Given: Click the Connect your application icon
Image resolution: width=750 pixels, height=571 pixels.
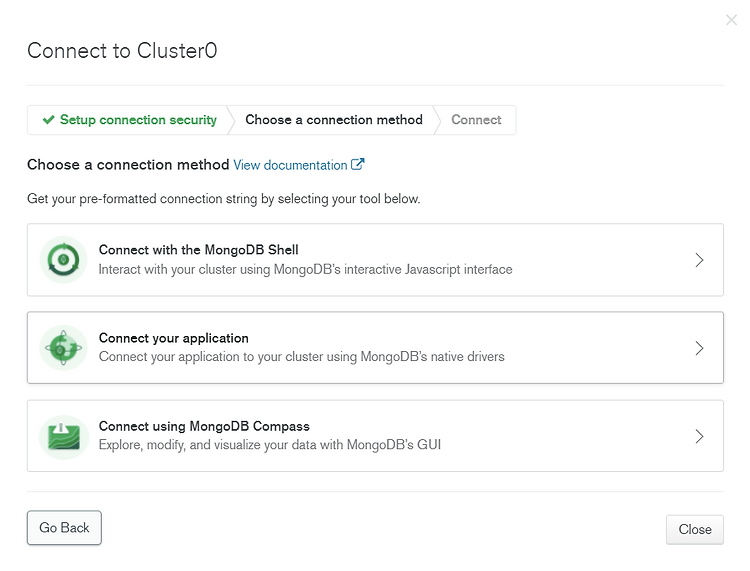Looking at the screenshot, I should 63,348.
